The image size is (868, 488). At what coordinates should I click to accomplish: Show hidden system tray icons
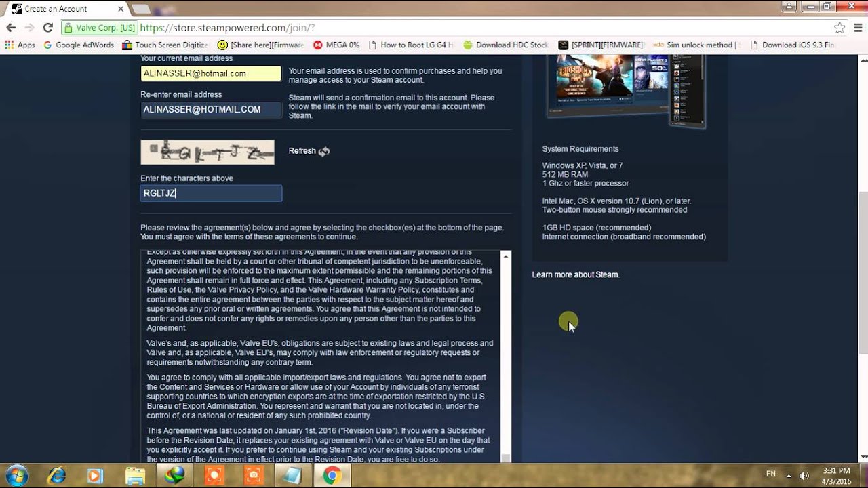click(789, 475)
